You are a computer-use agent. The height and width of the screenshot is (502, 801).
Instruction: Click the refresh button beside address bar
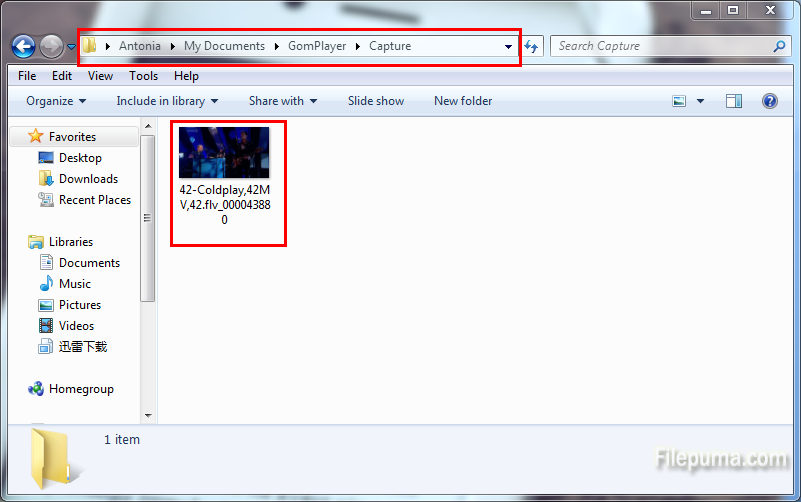pos(532,46)
